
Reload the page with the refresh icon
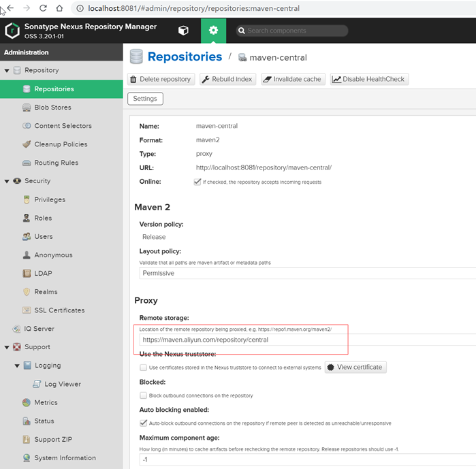[x=43, y=8]
